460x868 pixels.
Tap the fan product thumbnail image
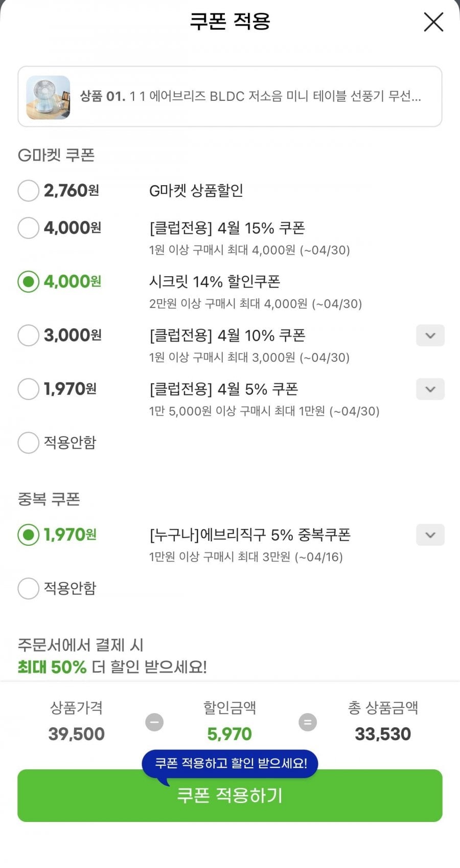pos(48,97)
